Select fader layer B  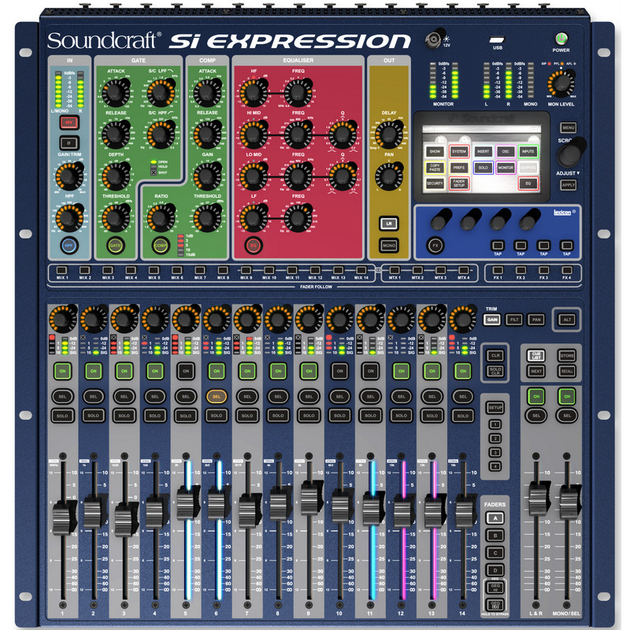[495, 535]
